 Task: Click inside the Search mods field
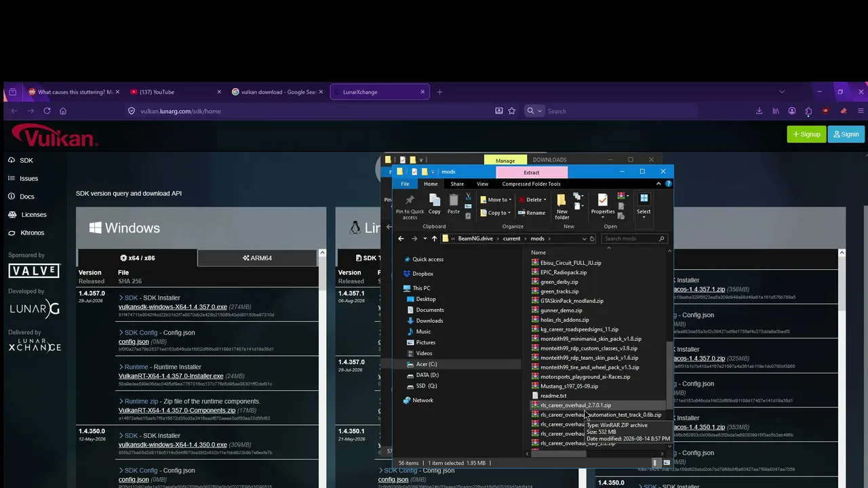point(634,239)
